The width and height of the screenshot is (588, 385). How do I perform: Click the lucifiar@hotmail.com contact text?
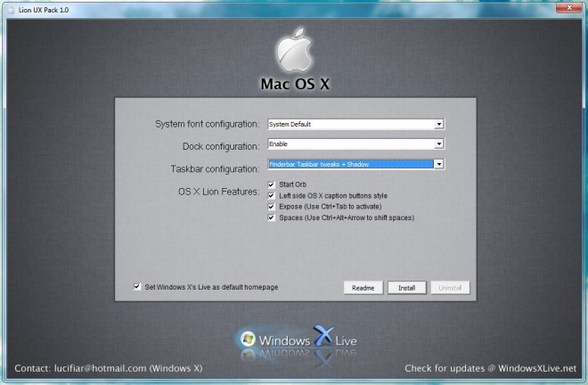(x=100, y=368)
